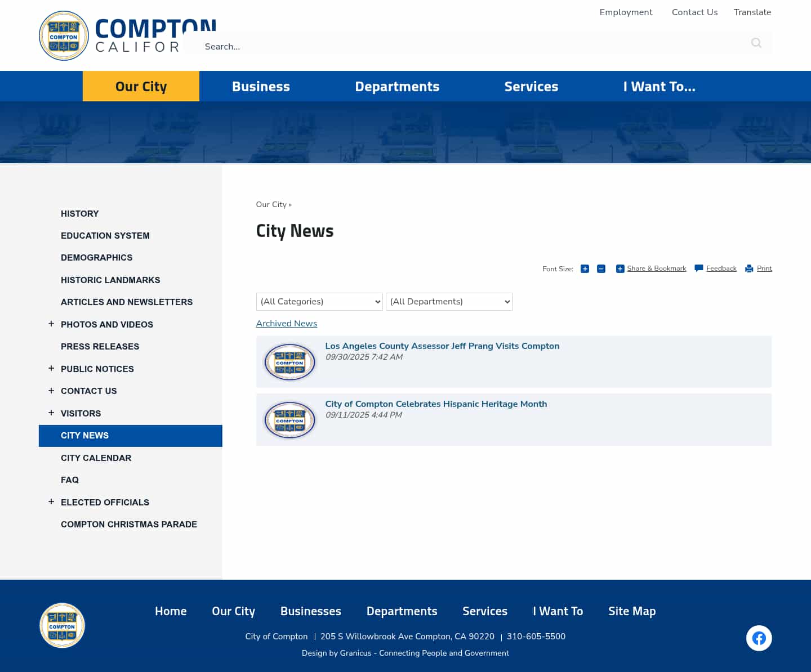The width and height of the screenshot is (811, 672).
Task: Decrease font size using the minus icon
Action: coord(601,268)
